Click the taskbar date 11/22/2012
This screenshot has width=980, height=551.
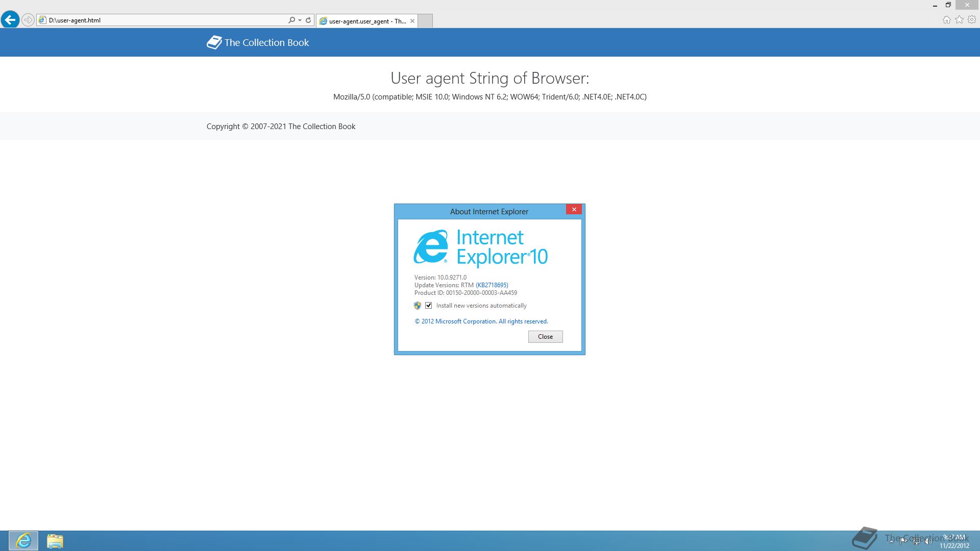[954, 546]
